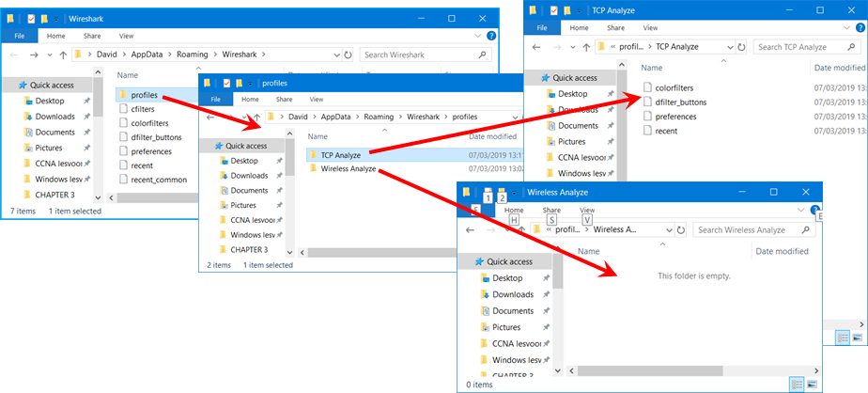Open Documents in Wireless Analyze window sidebar
The image size is (868, 393).
tap(513, 311)
